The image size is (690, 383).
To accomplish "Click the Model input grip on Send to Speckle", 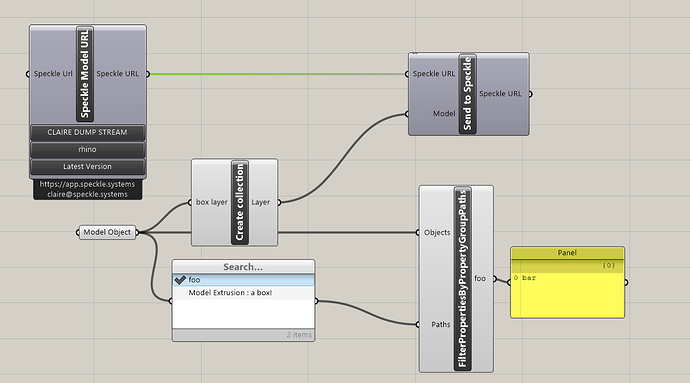I will point(407,114).
